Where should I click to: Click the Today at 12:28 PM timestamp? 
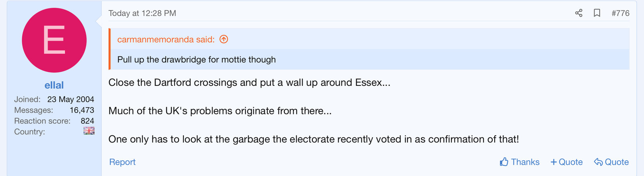point(142,13)
